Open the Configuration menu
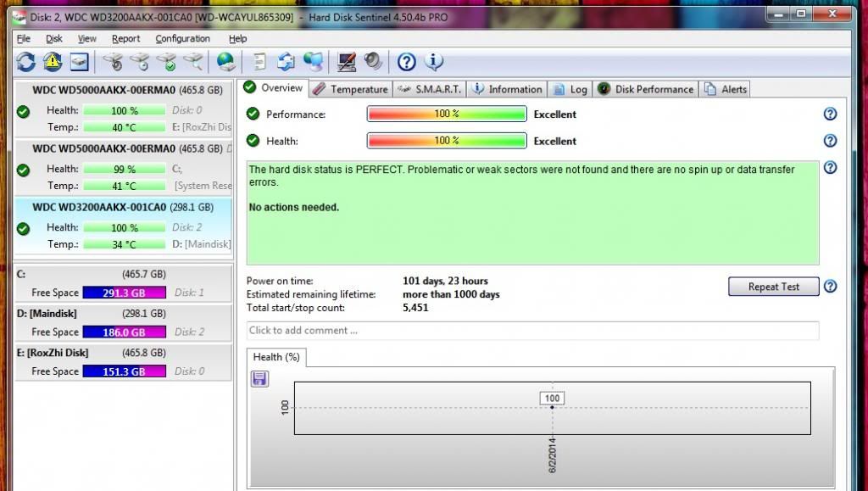This screenshot has height=491, width=868. point(182,38)
